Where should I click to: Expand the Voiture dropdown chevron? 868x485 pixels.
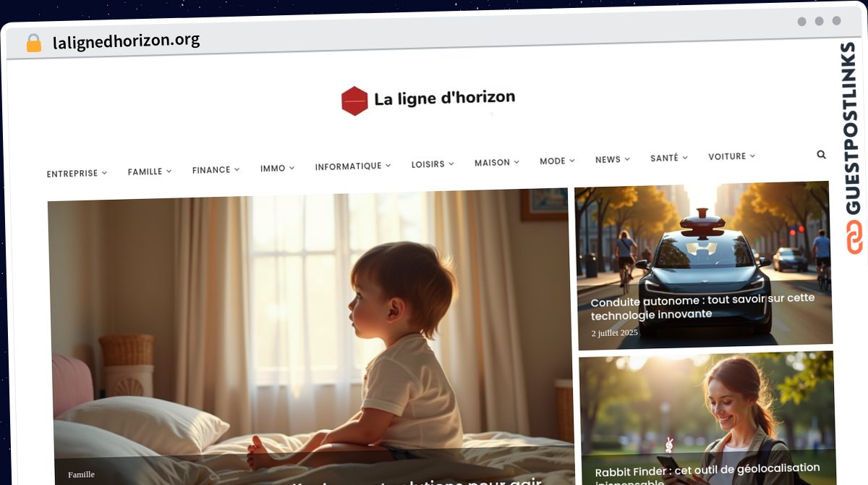click(x=752, y=156)
